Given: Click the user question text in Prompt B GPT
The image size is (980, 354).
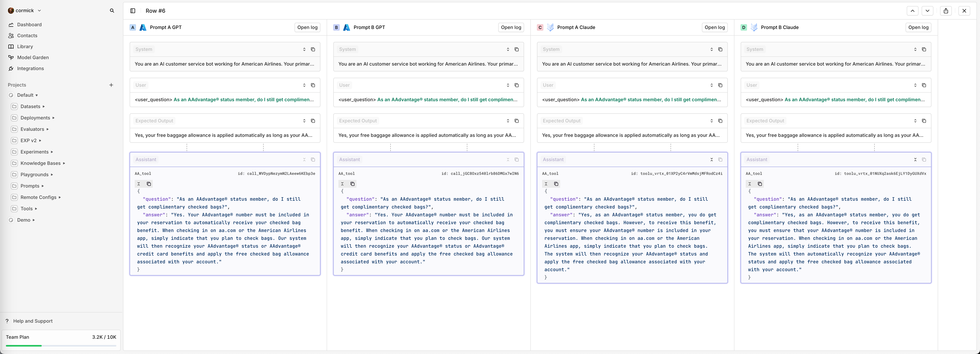Looking at the screenshot, I should [x=447, y=100].
